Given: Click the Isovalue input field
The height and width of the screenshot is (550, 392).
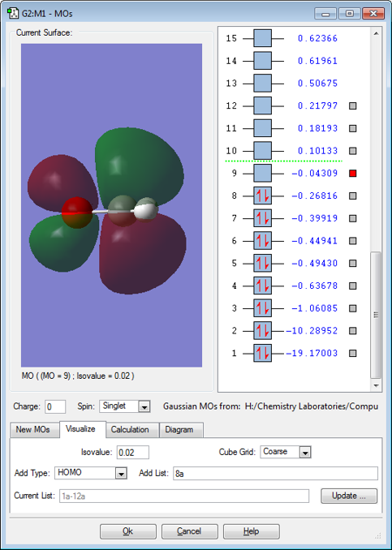Looking at the screenshot, I should coord(132,453).
